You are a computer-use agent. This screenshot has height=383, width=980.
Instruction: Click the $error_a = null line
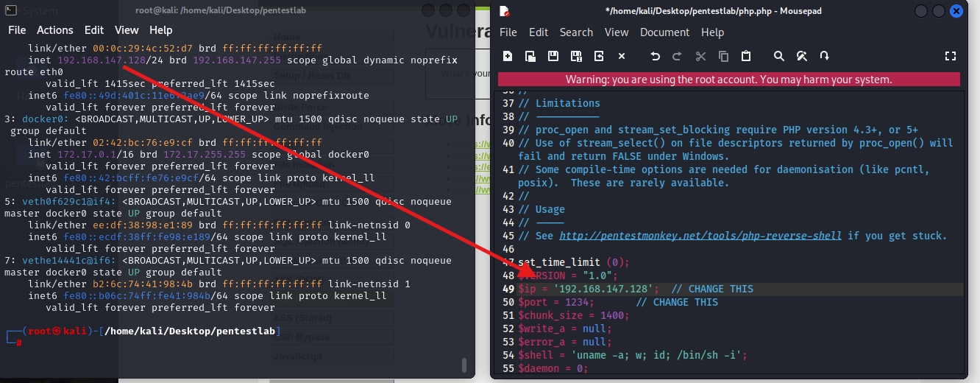[x=565, y=342]
